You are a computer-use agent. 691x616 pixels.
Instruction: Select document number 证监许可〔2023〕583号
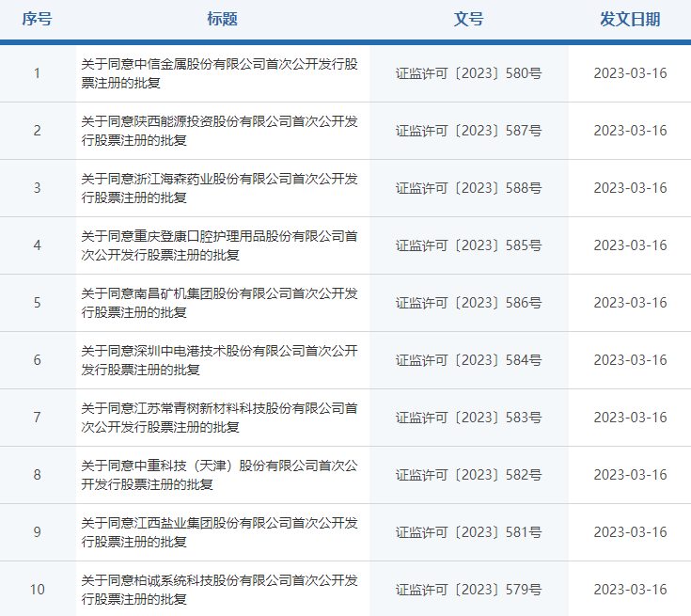click(x=468, y=418)
